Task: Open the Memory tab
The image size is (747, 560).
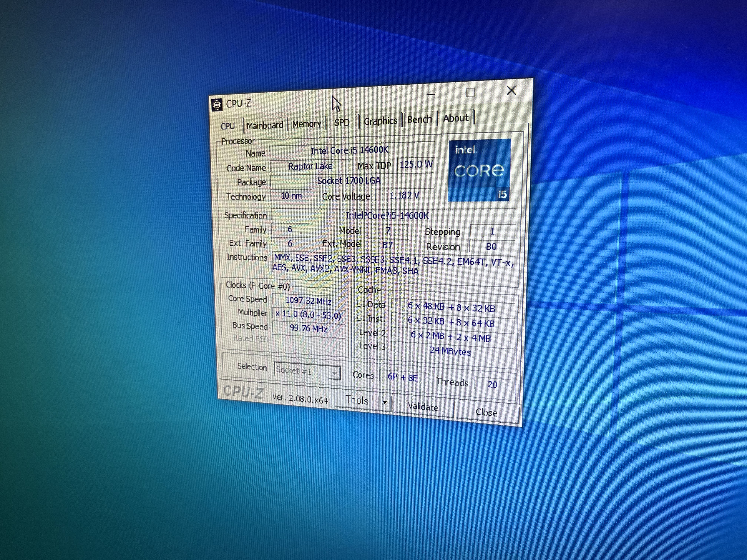Action: (x=306, y=124)
